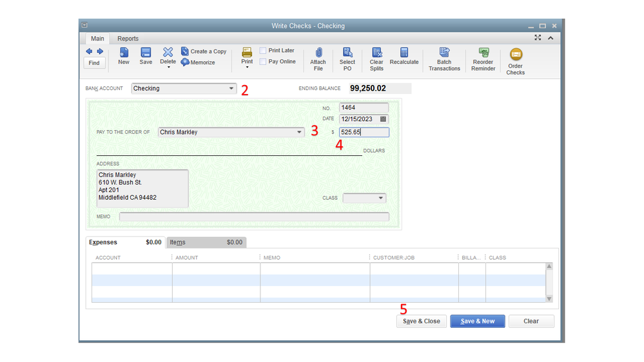Select the Expenses tab
Viewport: 644px width, 362px height.
pos(125,242)
